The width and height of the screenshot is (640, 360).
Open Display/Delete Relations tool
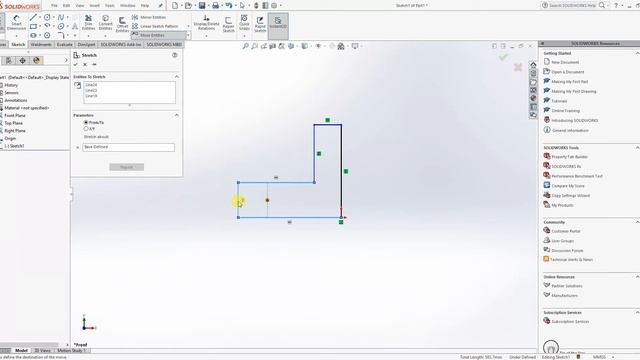[206, 22]
